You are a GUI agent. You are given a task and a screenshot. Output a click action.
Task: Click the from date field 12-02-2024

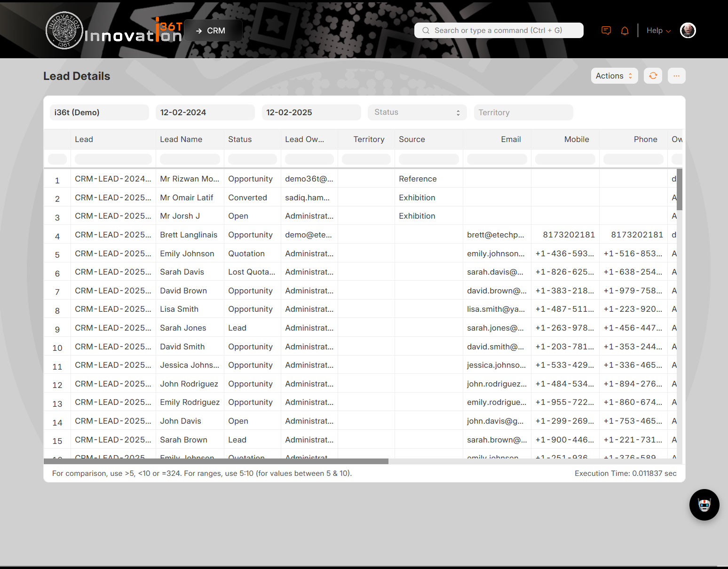[x=205, y=112]
